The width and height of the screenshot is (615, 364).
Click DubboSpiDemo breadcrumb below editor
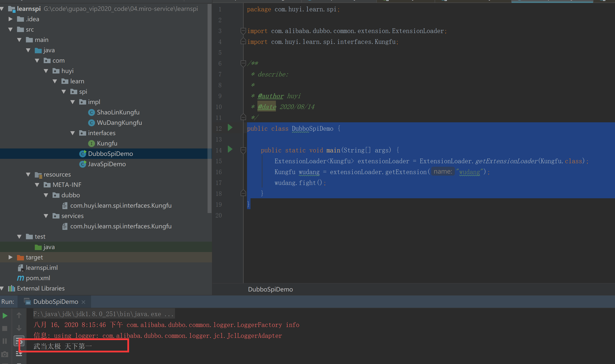pyautogui.click(x=270, y=289)
